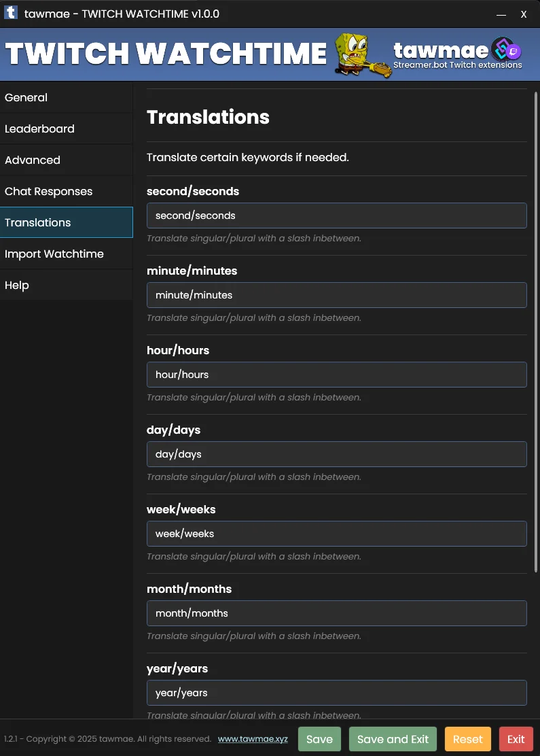This screenshot has width=540, height=756.
Task: Click the bold hour/hours label
Action: (x=178, y=351)
